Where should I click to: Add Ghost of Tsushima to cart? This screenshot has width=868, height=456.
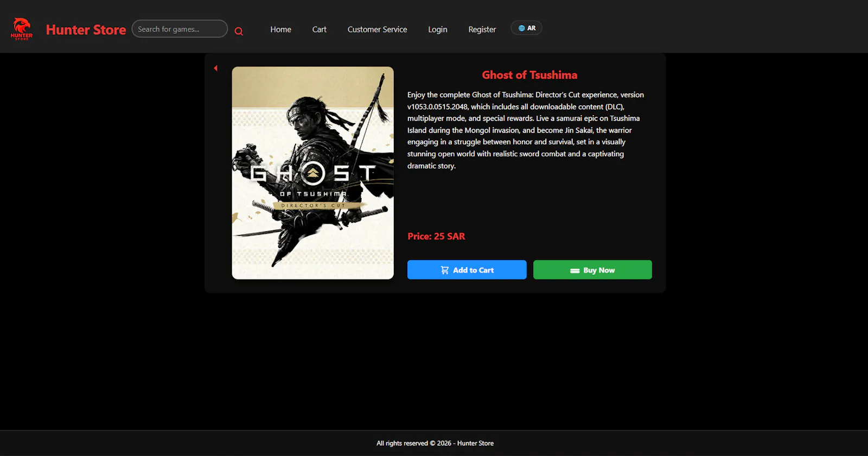(x=467, y=270)
